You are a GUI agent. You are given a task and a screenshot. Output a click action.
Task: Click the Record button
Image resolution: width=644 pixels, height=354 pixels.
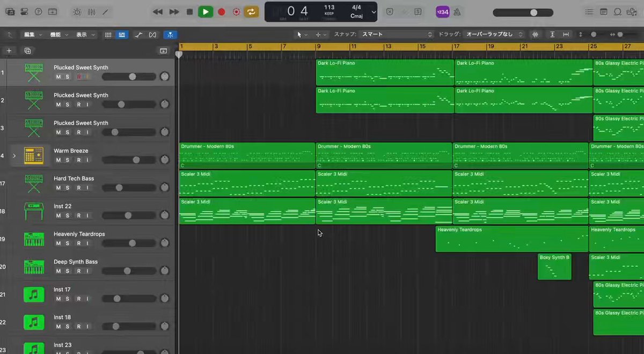(x=221, y=11)
